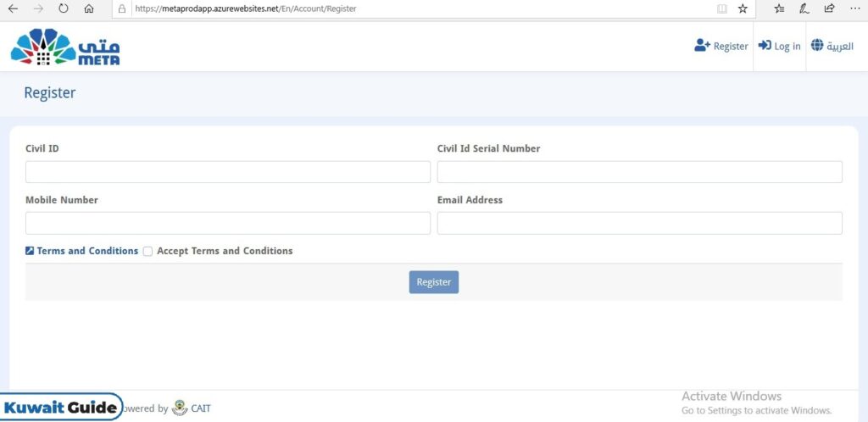Click into the Email Address field
The height and width of the screenshot is (422, 868).
click(x=640, y=223)
